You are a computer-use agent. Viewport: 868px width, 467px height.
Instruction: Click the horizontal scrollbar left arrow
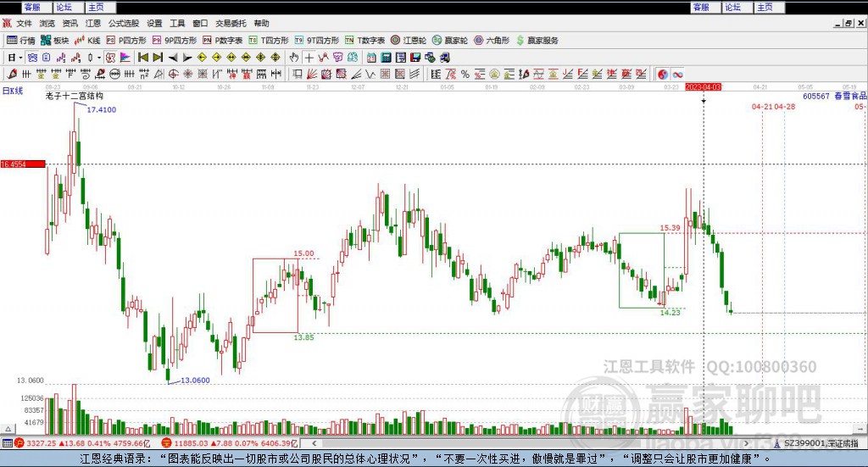pyautogui.click(x=314, y=443)
